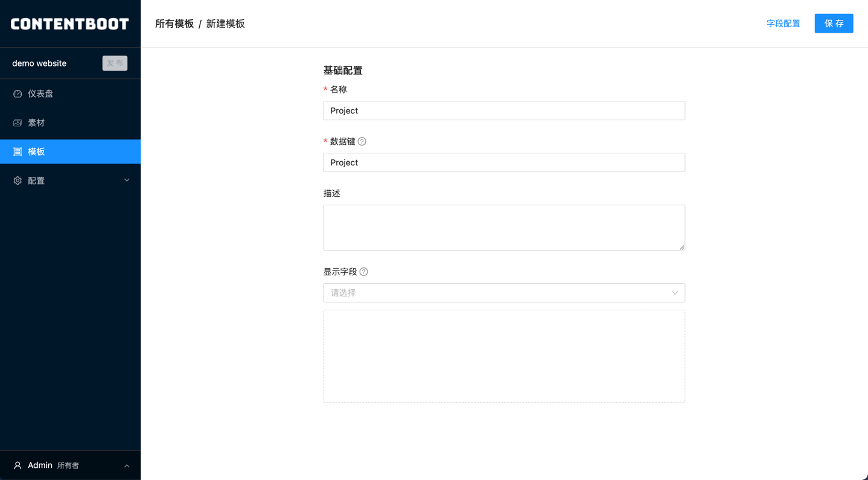Screen dimensions: 868x480
Task: Open the Admin account menu chevron
Action: pyautogui.click(x=127, y=466)
